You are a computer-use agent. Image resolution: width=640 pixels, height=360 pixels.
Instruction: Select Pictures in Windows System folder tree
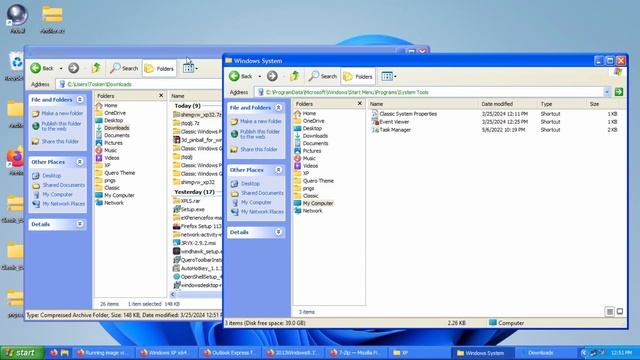click(x=312, y=151)
